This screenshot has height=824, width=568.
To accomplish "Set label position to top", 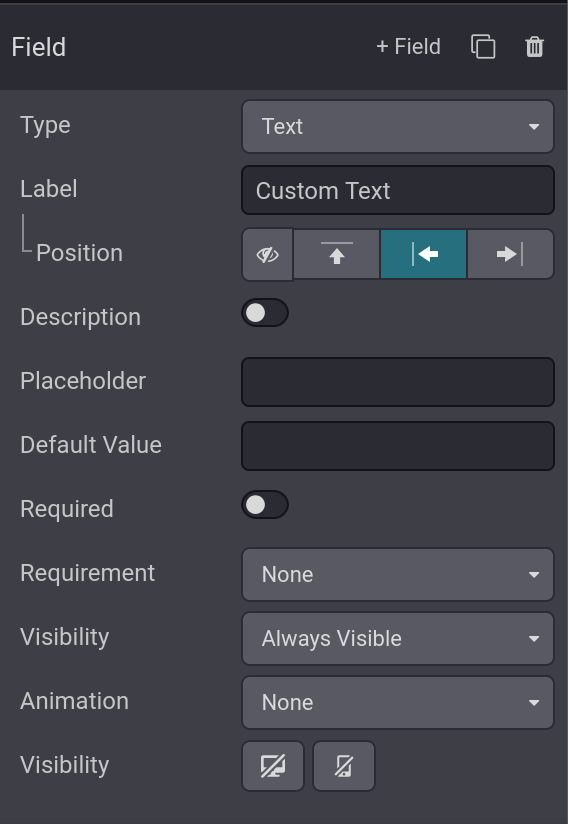I will [x=337, y=254].
